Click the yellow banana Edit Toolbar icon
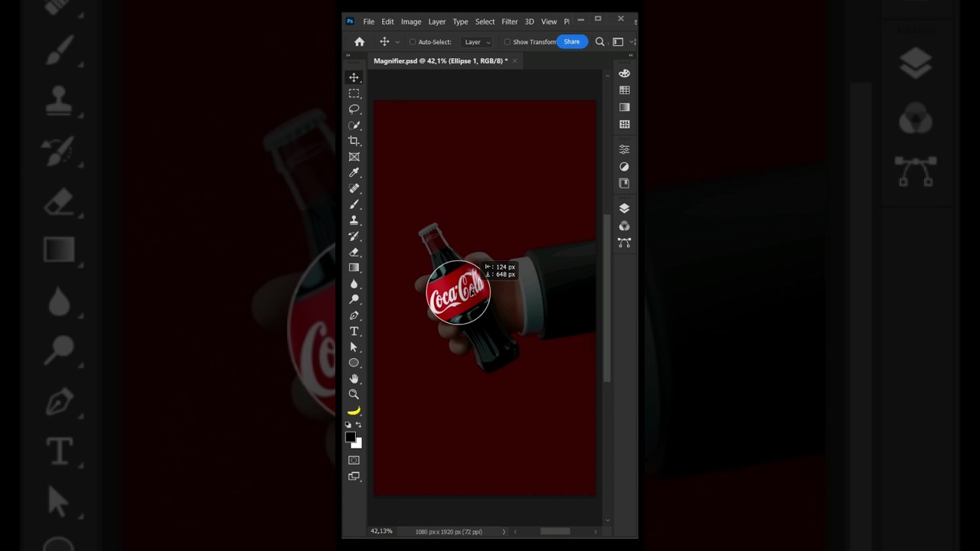The height and width of the screenshot is (551, 980). pos(354,411)
